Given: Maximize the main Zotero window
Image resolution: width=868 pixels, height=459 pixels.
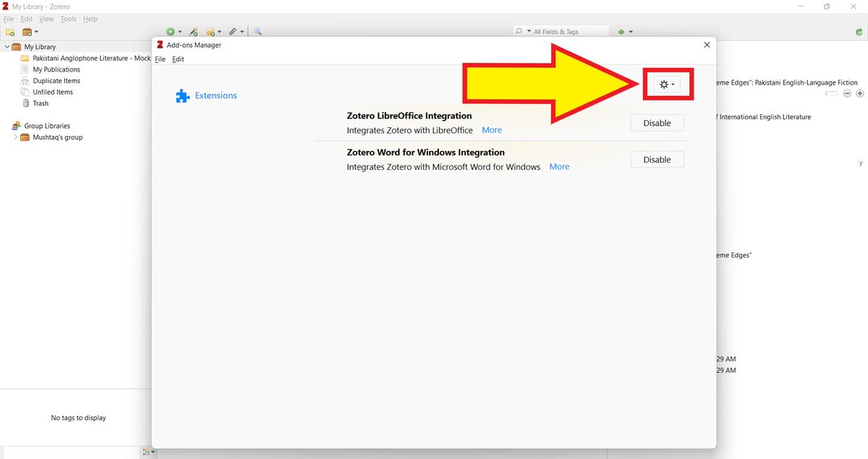Looking at the screenshot, I should (827, 7).
